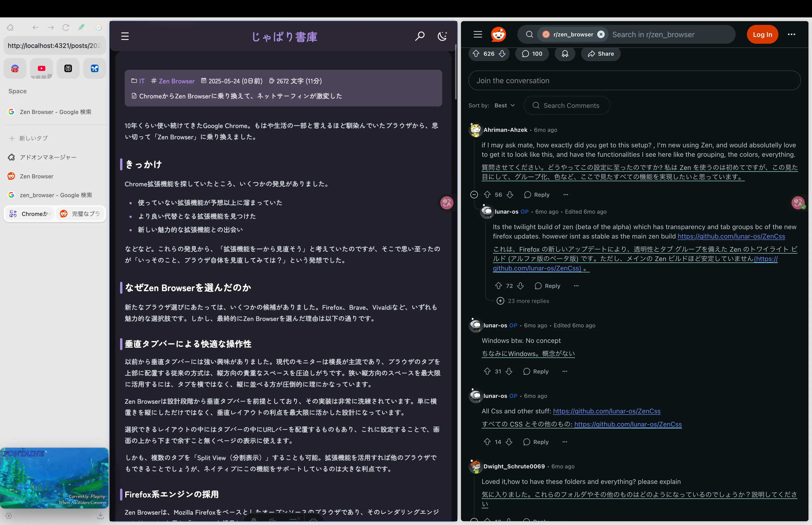Open Ahriman-Ahzek's user profile
This screenshot has height=525, width=812.
pyautogui.click(x=505, y=129)
